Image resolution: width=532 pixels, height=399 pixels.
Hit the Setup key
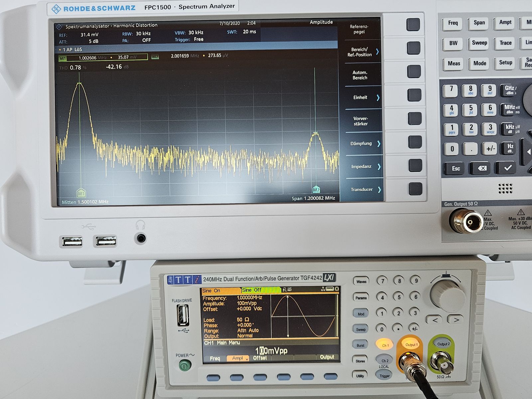click(x=505, y=63)
